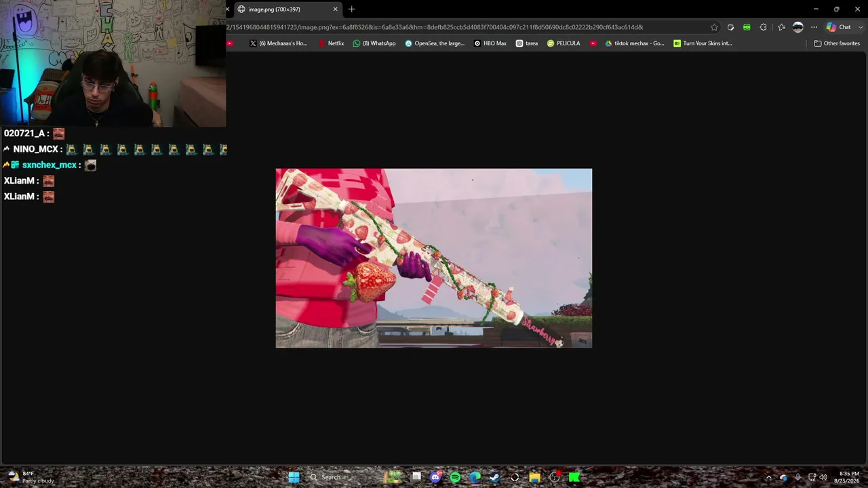Open the PELICULA bookmark
868x488 pixels.
564,43
